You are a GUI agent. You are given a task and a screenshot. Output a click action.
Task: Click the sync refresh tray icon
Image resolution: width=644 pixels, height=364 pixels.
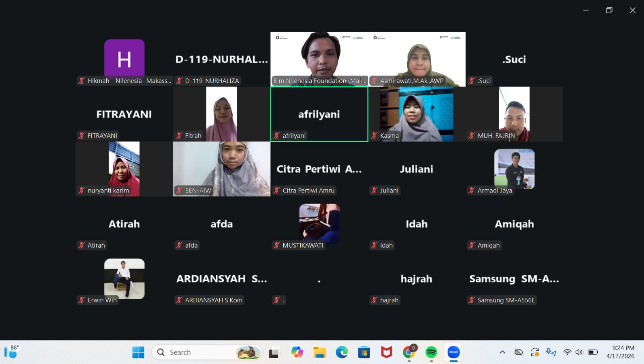(535, 352)
